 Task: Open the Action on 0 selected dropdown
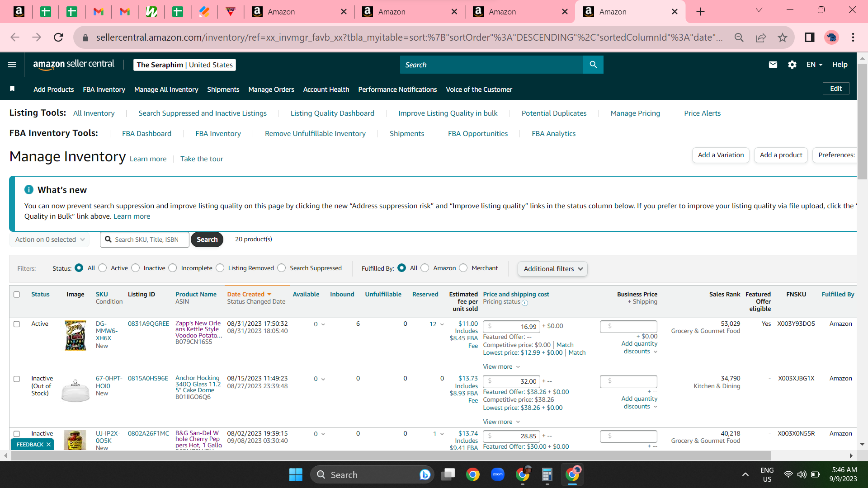pos(49,239)
